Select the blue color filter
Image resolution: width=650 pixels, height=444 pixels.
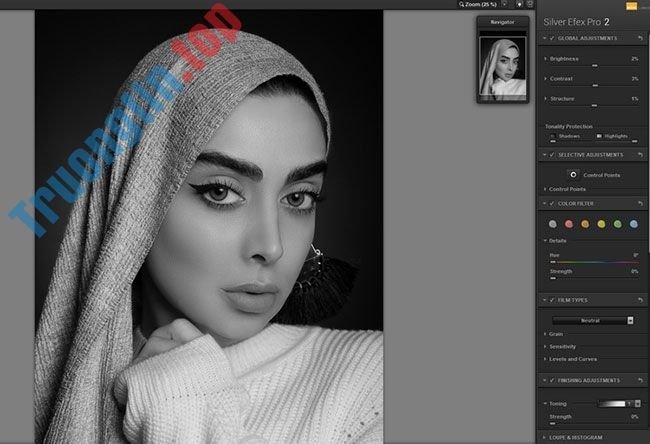coord(633,224)
